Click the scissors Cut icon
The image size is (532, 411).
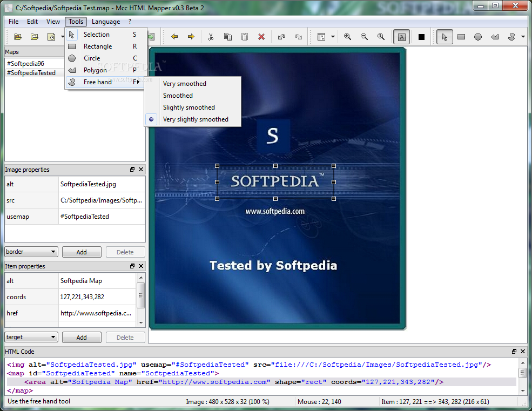click(x=211, y=37)
